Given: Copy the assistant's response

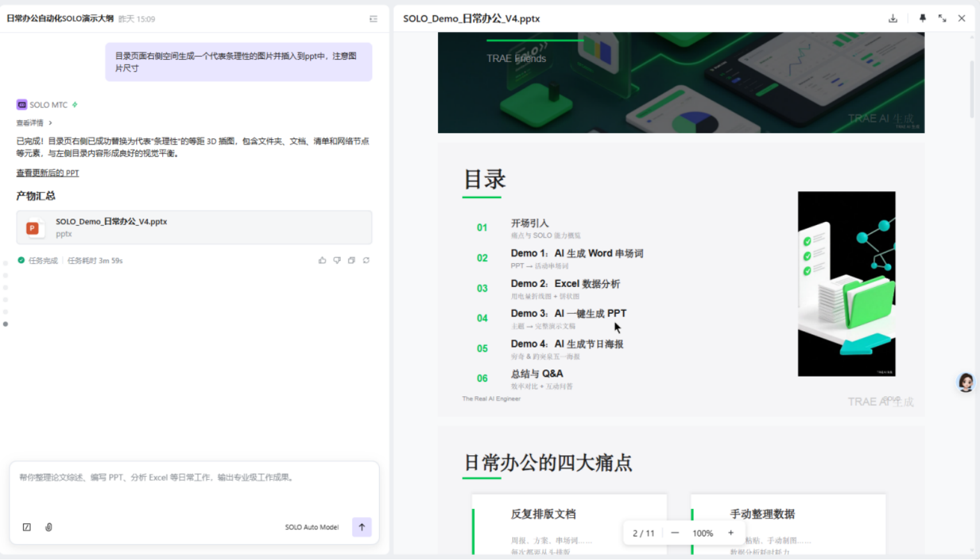Looking at the screenshot, I should [352, 260].
